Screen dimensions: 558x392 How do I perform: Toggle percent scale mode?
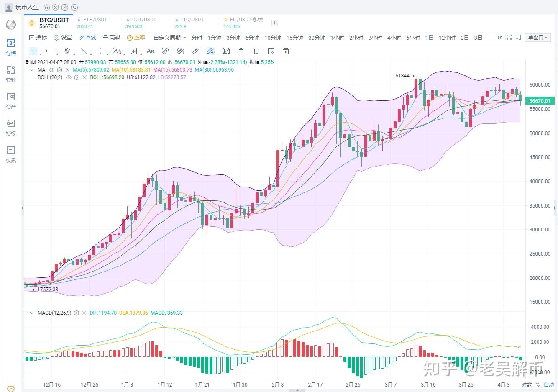(538, 385)
